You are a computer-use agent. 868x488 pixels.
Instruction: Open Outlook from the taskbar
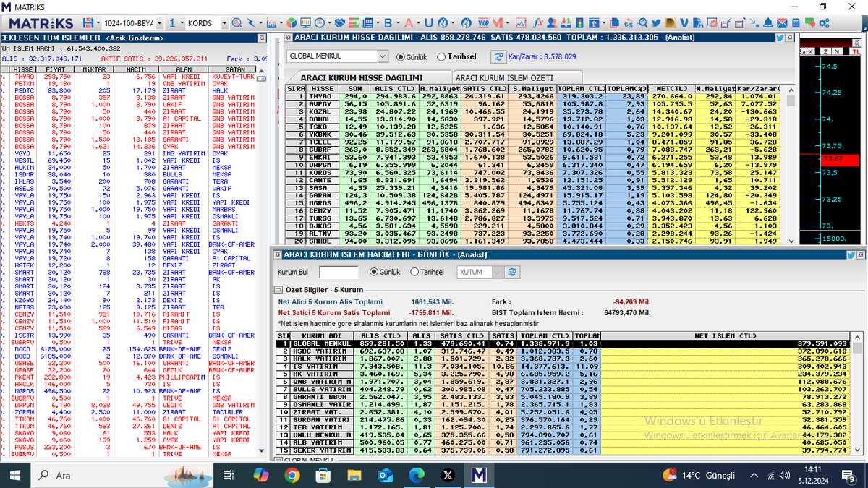click(x=386, y=475)
